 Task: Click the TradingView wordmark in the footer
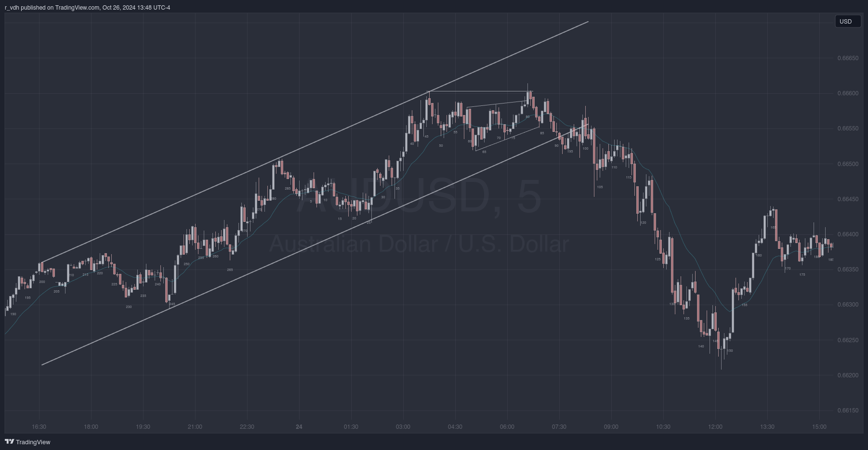33,442
